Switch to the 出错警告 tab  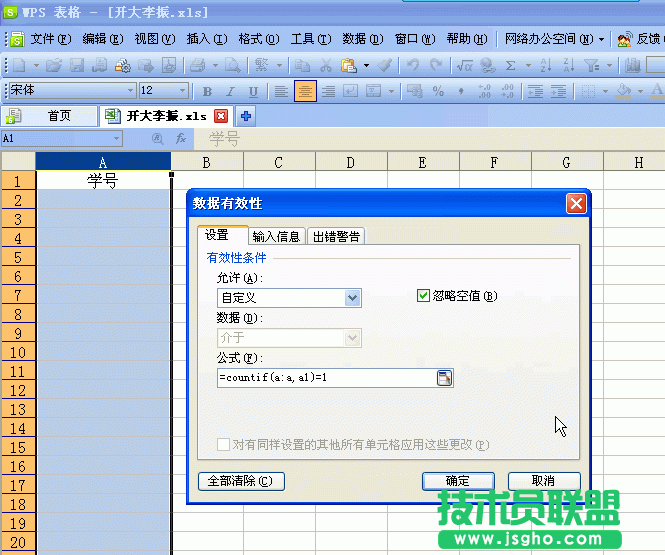point(336,237)
